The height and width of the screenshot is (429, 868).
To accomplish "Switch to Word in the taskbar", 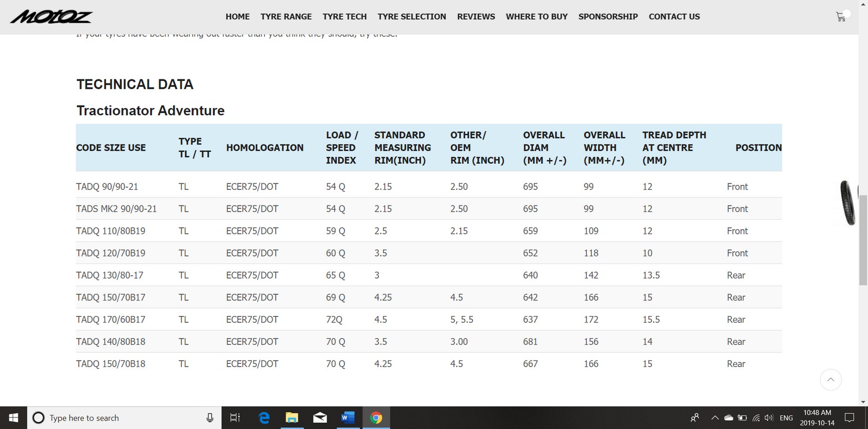I will tap(348, 418).
